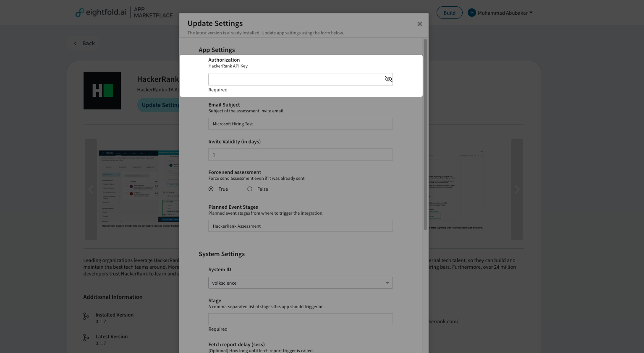Click the Build button in header
The image size is (644, 353).
pyautogui.click(x=449, y=13)
